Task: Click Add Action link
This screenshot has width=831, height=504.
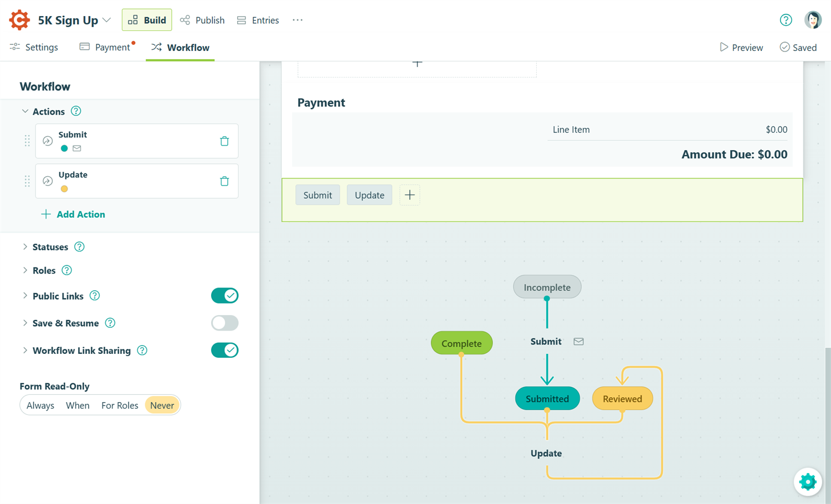Action: point(73,214)
